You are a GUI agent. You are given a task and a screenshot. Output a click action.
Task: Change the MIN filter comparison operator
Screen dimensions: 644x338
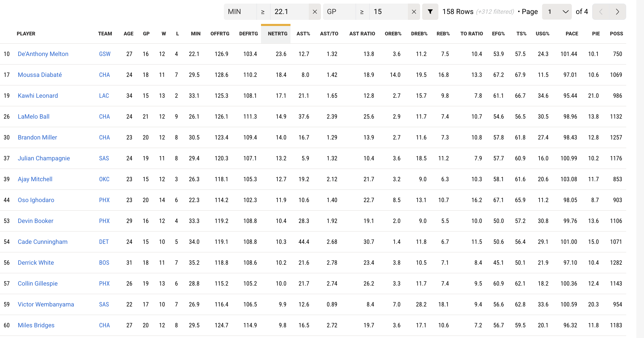point(263,12)
